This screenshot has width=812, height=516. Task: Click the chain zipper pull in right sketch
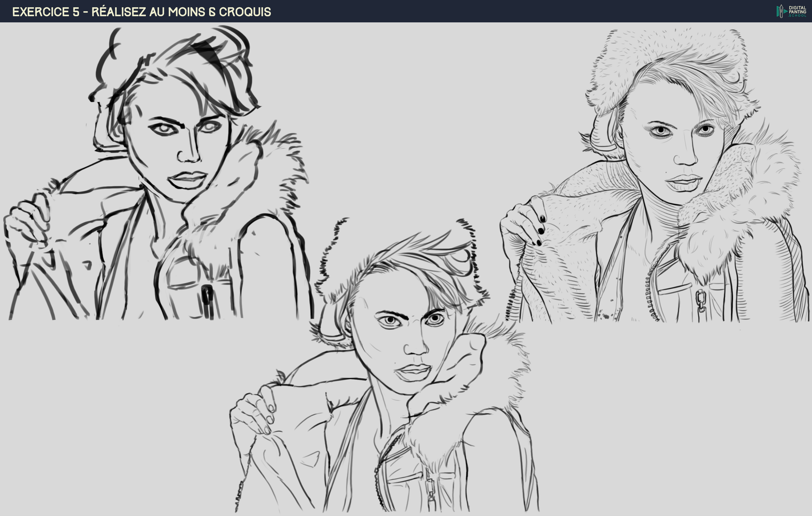coord(701,300)
